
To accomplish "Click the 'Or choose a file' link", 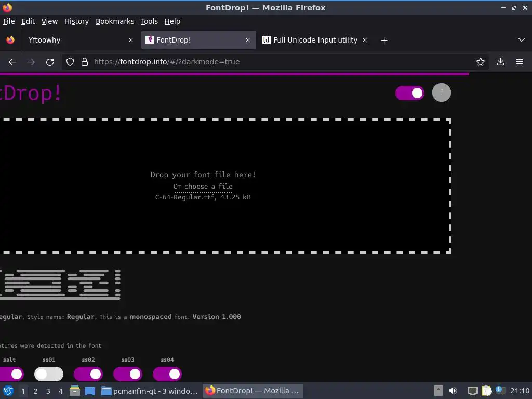I will coord(203,187).
